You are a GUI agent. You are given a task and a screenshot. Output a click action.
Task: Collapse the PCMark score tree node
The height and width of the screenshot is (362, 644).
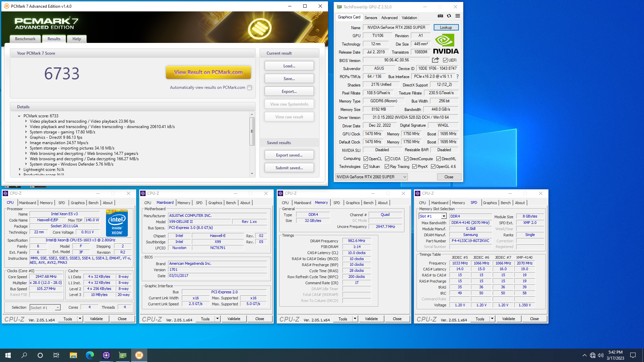(19, 116)
